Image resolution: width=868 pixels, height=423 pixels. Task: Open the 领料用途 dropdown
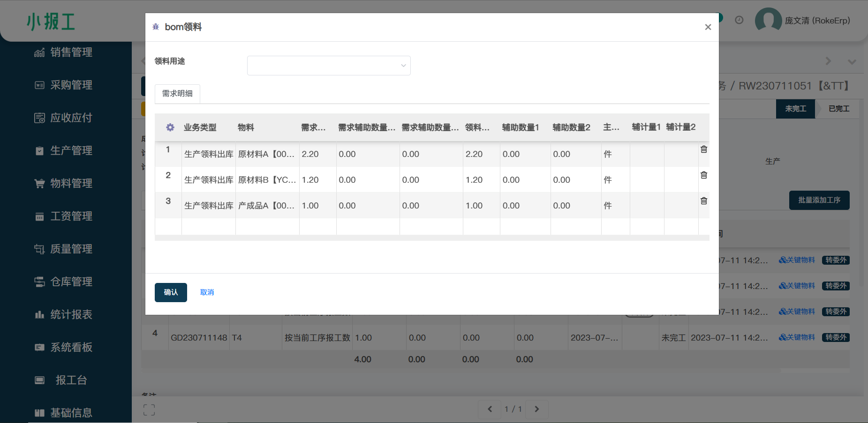click(x=329, y=66)
